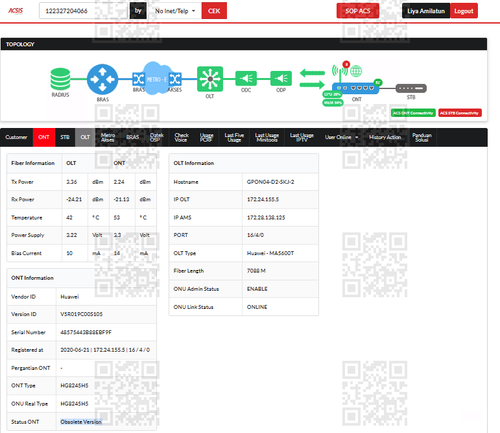Click the blue ONT modem icon
Screen dimensions: 500x433
coord(356,88)
